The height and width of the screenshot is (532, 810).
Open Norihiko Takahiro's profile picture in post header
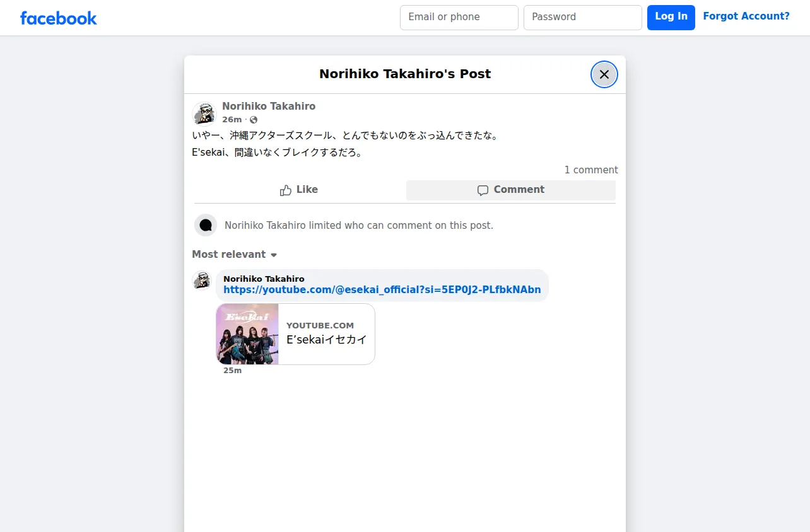point(204,113)
